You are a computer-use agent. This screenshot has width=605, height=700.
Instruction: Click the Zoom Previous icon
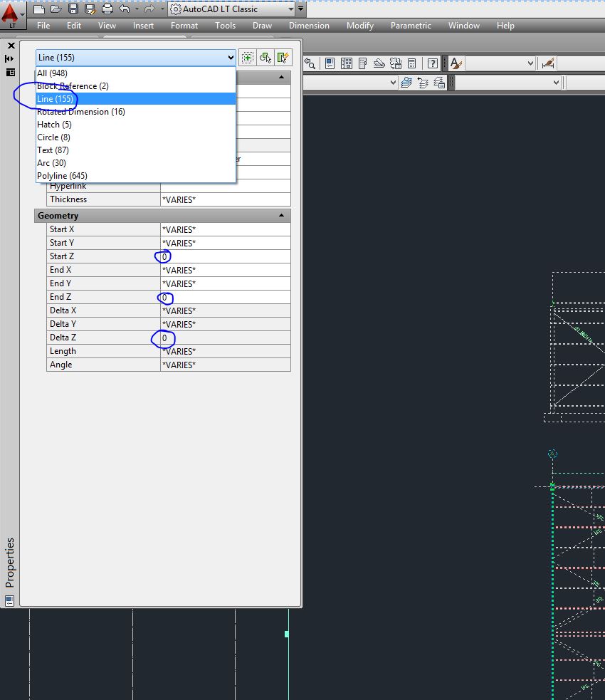tap(310, 63)
